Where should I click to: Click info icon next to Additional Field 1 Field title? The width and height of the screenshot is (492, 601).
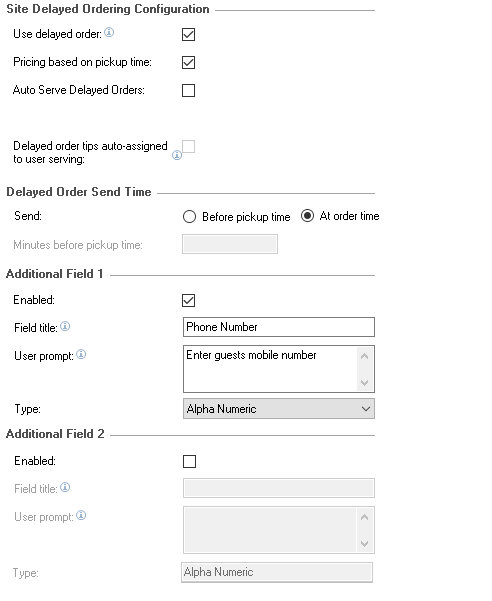65,326
